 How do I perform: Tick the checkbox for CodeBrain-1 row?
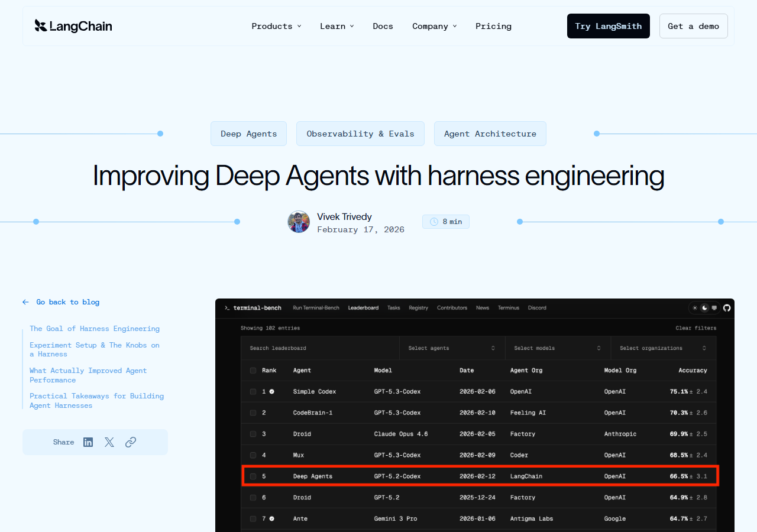253,413
